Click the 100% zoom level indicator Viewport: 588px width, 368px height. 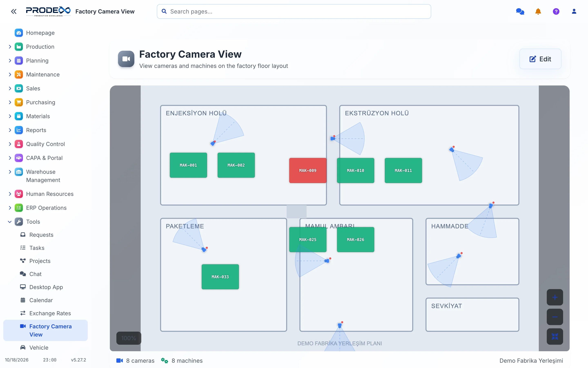point(129,338)
